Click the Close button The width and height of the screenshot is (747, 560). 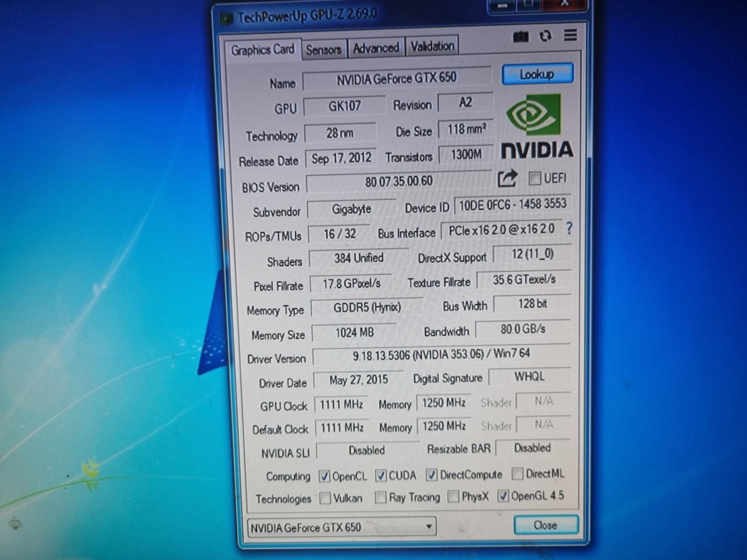545,525
